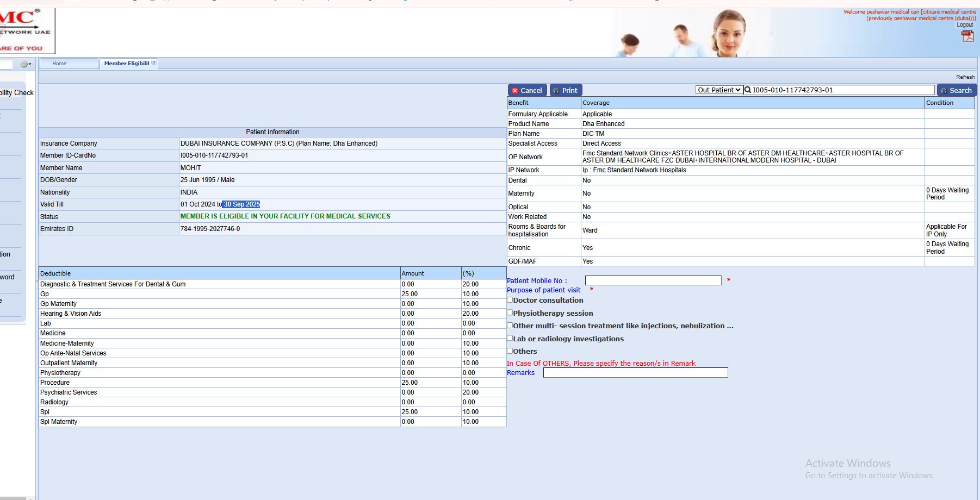Check Lab or radiology investigations option
Screen dimensions: 980x500
(510, 338)
